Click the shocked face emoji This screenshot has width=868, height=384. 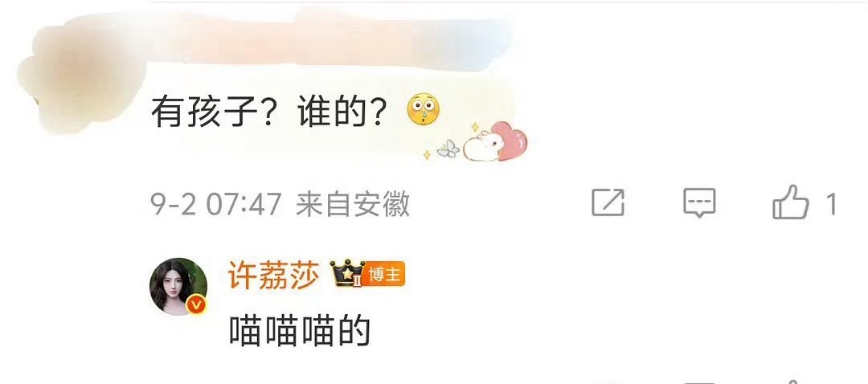(x=423, y=109)
